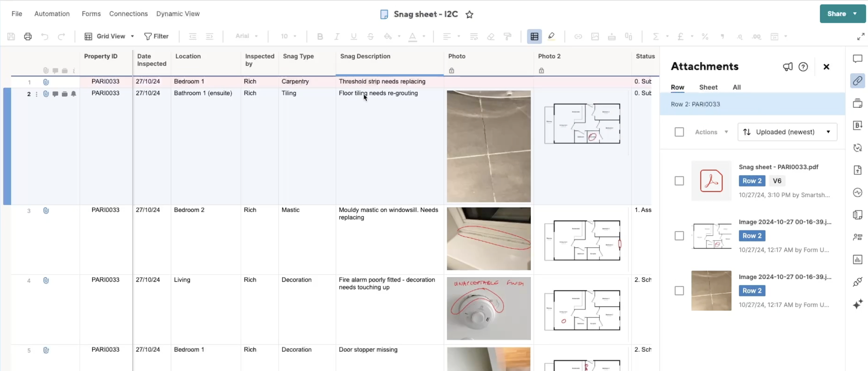The width and height of the screenshot is (868, 371).
Task: Switch to the All attachments tab
Action: 736,87
